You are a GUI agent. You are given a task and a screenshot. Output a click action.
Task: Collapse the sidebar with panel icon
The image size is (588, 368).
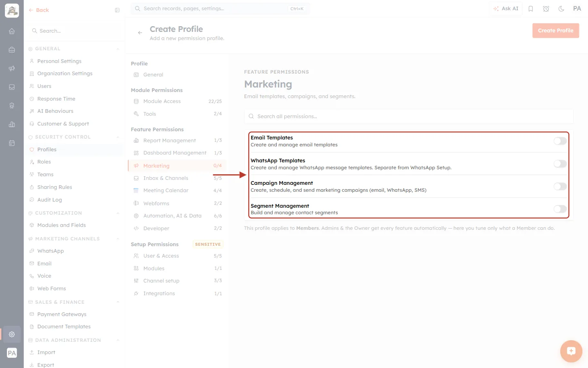[117, 10]
